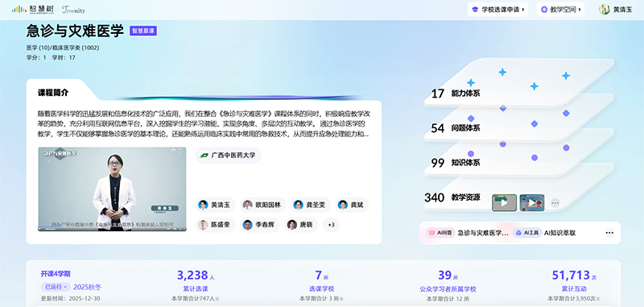Select the 课程简介 tab
The height and width of the screenshot is (307, 644).
point(53,93)
